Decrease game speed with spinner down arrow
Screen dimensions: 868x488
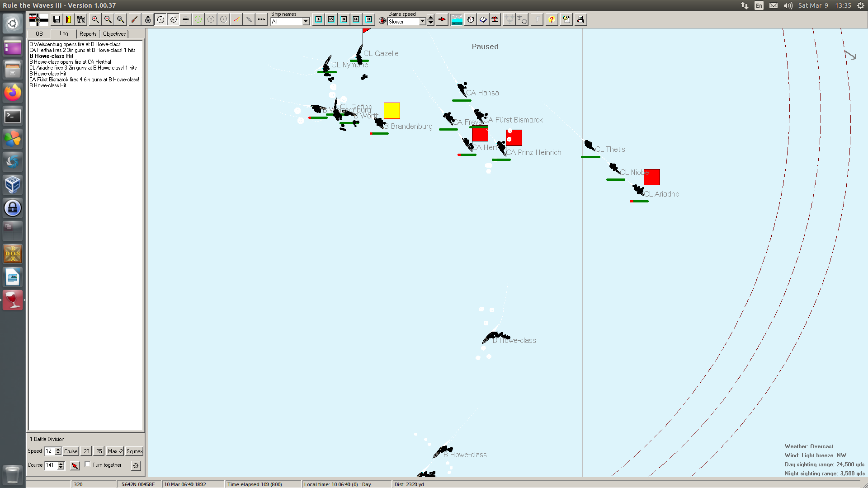[x=431, y=23]
